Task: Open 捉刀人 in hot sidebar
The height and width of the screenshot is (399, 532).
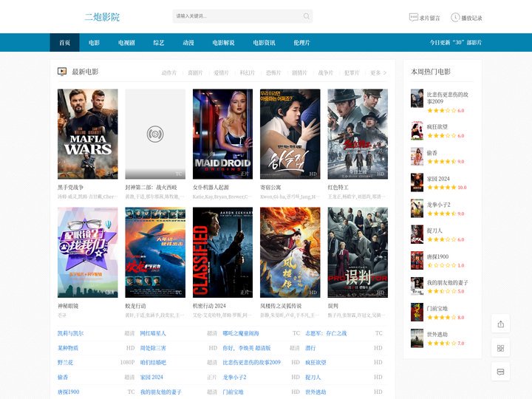Action: [x=434, y=231]
